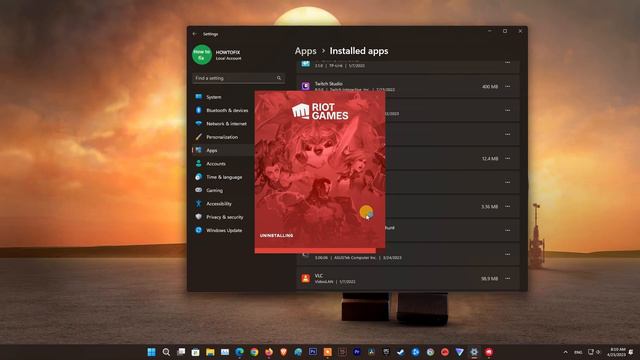Open more options for the 3.36 MB app

tap(507, 207)
